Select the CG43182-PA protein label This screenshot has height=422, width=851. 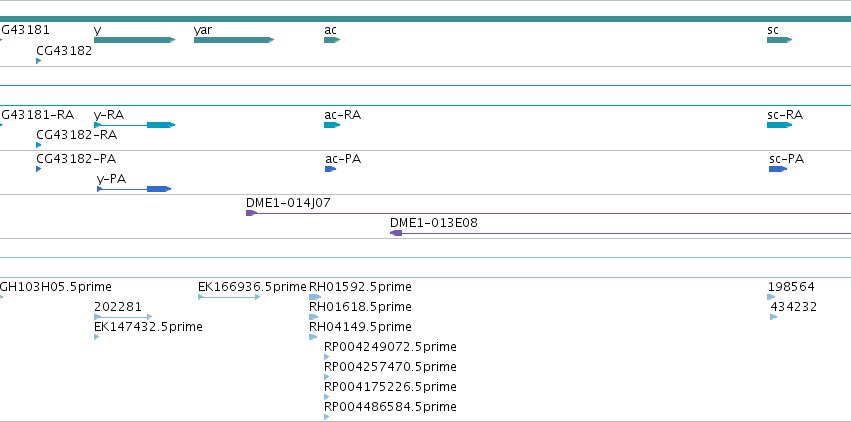76,159
